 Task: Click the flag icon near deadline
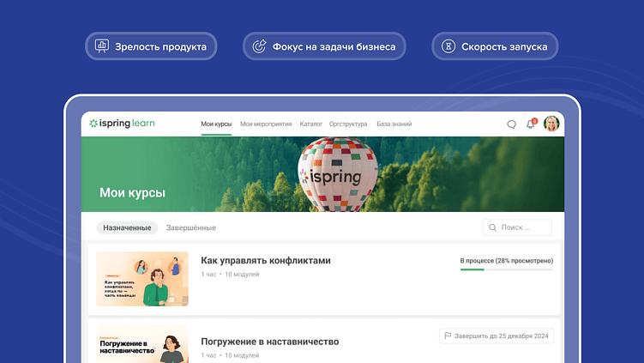(x=448, y=336)
